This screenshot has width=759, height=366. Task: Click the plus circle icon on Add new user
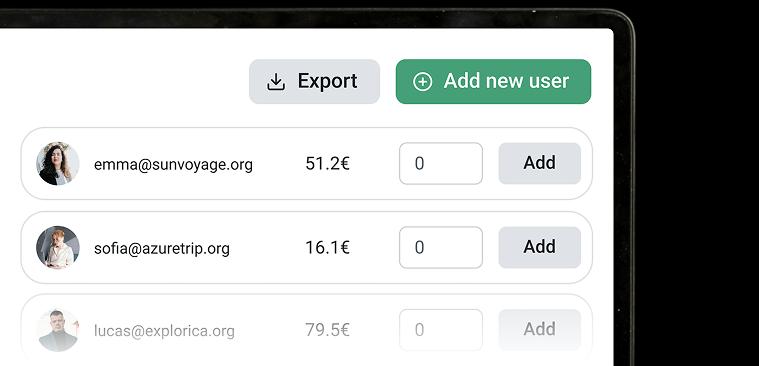423,82
